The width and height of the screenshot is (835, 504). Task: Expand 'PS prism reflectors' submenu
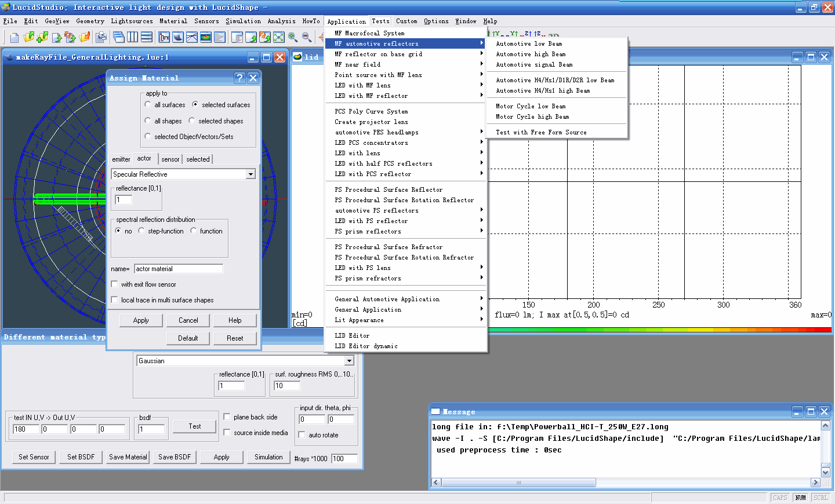pos(406,231)
